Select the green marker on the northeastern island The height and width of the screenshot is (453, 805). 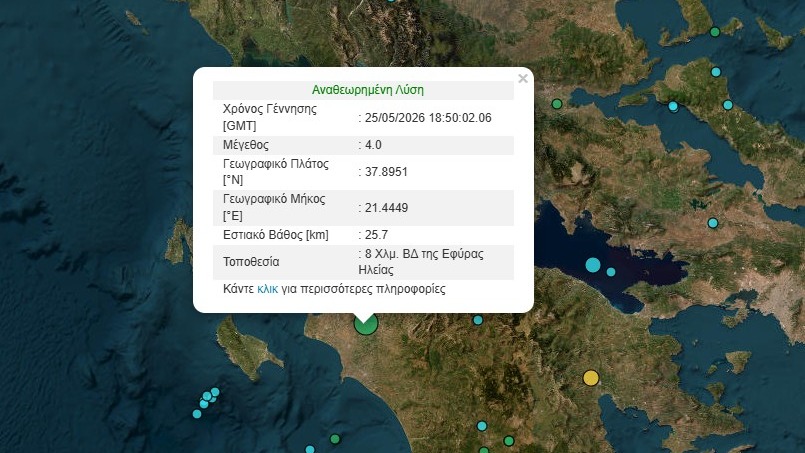pos(715,32)
